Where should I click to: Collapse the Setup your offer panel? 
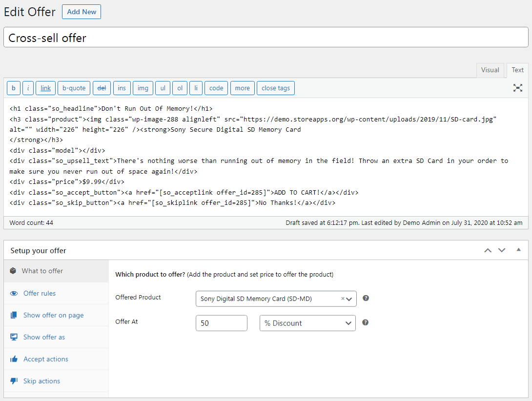518,250
